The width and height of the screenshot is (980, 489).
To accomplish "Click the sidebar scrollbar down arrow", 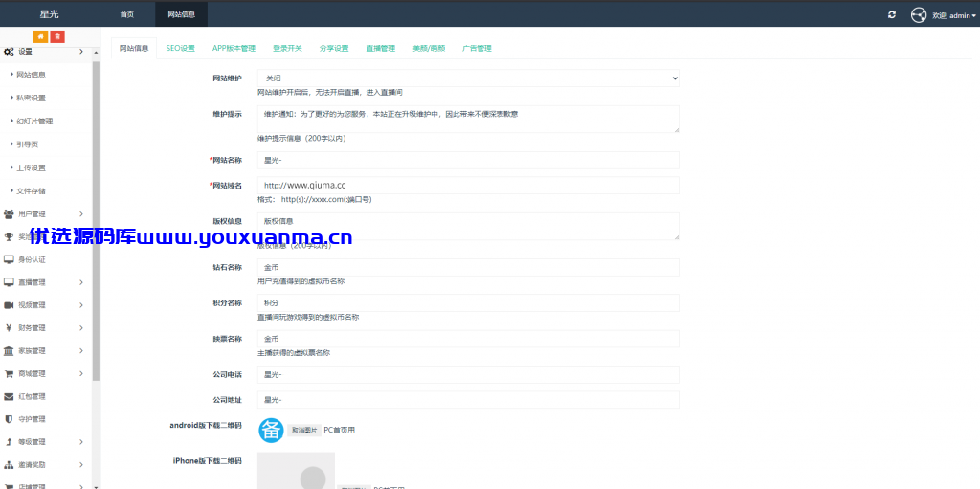I will point(97,485).
